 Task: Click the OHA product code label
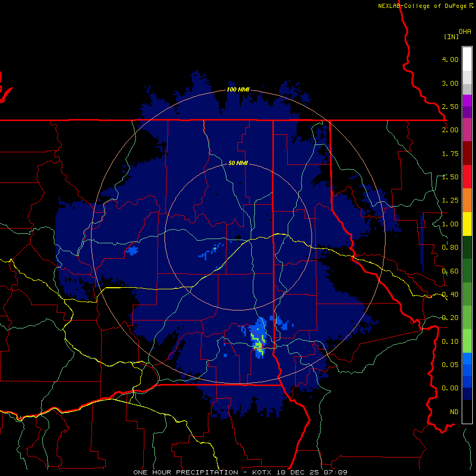pos(465,32)
